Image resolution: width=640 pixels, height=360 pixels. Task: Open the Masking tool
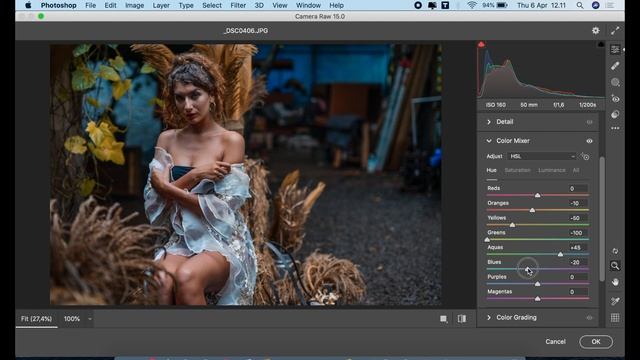tap(615, 82)
